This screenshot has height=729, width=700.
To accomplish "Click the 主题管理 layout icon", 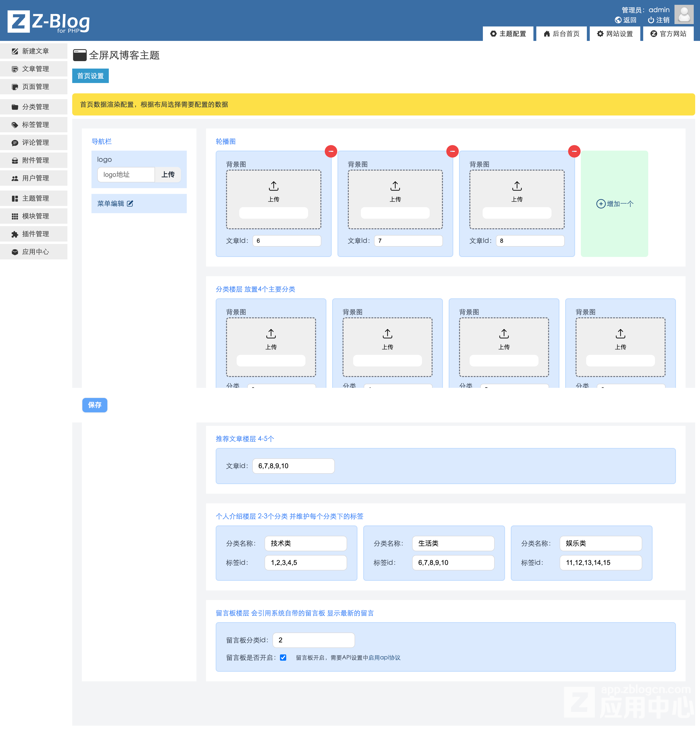I will 15,199.
